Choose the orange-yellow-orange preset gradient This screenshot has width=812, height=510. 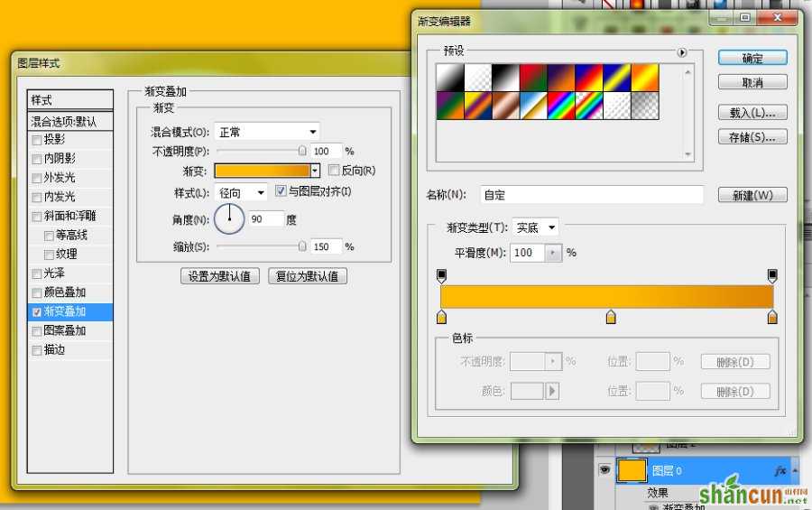pyautogui.click(x=645, y=78)
